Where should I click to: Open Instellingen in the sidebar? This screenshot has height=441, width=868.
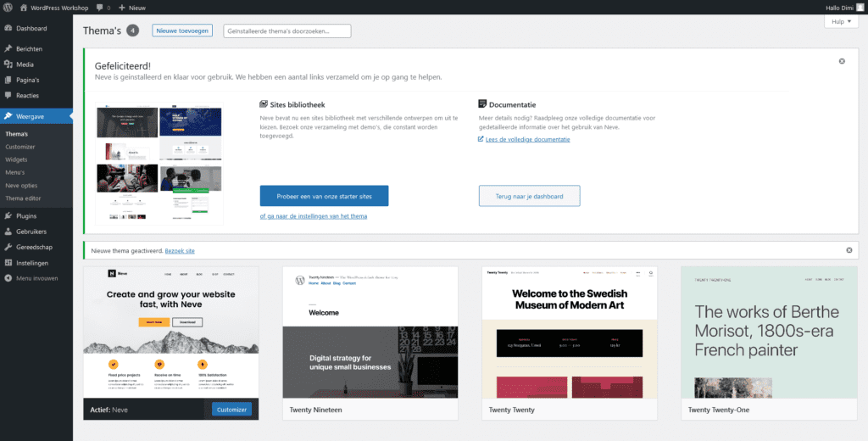[x=36, y=263]
